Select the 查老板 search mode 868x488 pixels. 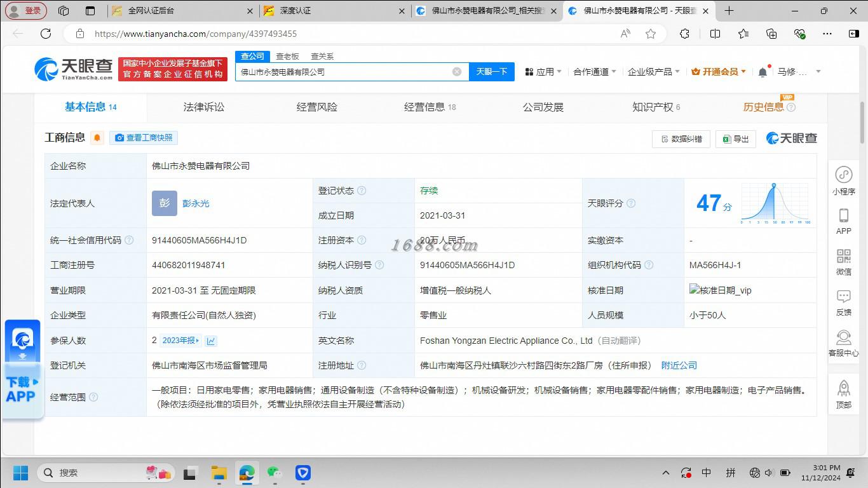tap(287, 57)
